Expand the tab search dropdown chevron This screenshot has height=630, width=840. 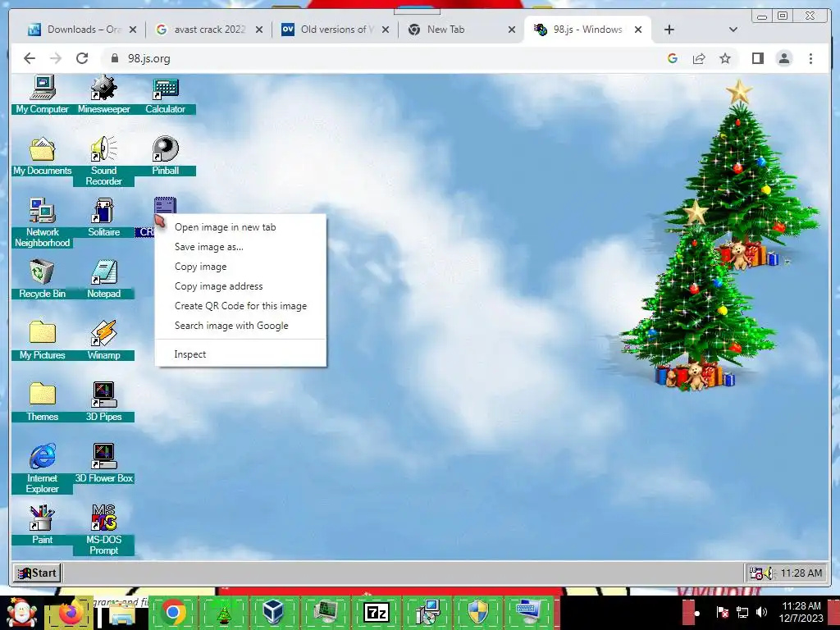pyautogui.click(x=733, y=30)
